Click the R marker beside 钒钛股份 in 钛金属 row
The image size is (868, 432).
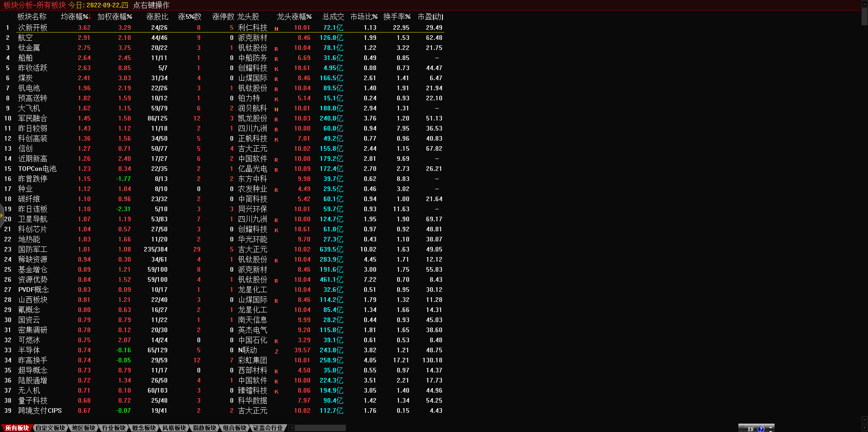(276, 49)
